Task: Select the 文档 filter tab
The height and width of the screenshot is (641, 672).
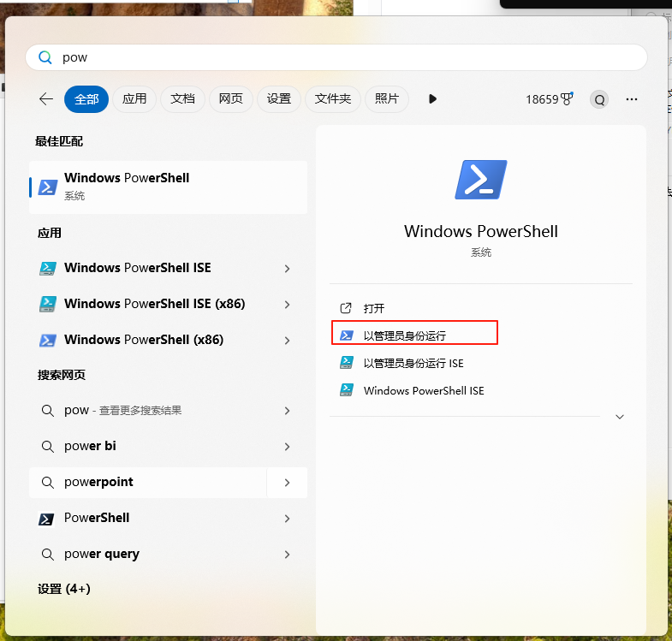Action: coord(182,99)
